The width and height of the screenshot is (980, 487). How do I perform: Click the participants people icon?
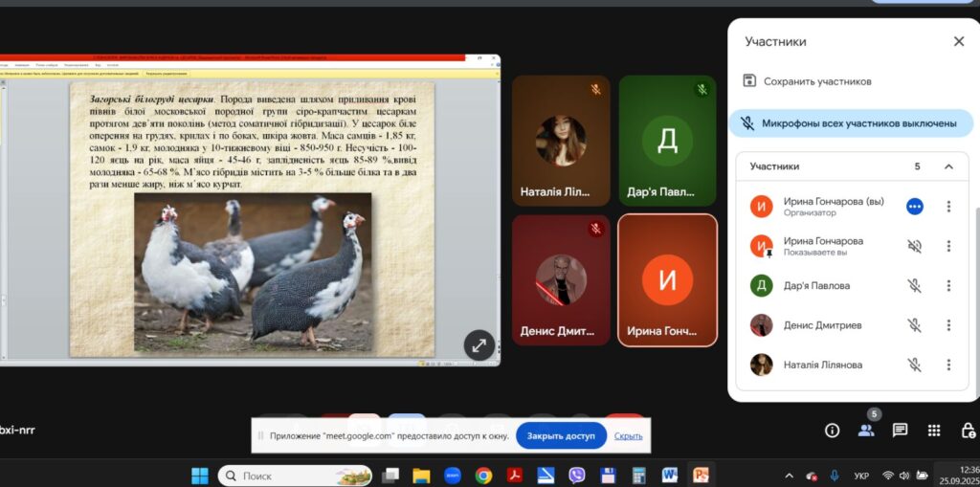pyautogui.click(x=866, y=431)
